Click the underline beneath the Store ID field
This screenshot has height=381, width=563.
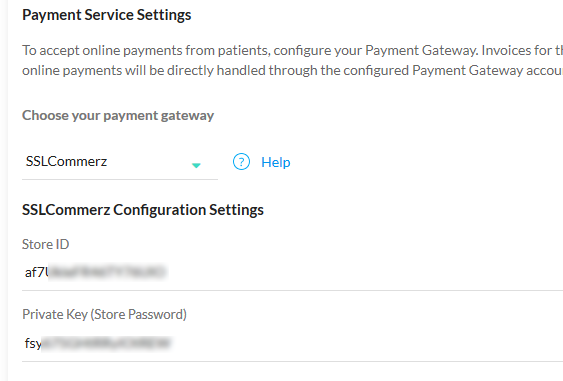[x=292, y=290]
